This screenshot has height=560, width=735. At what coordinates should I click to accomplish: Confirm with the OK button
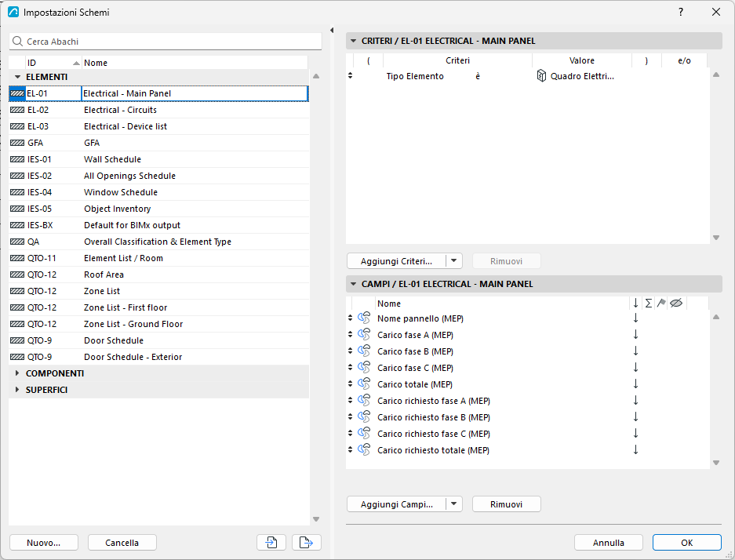click(x=686, y=543)
